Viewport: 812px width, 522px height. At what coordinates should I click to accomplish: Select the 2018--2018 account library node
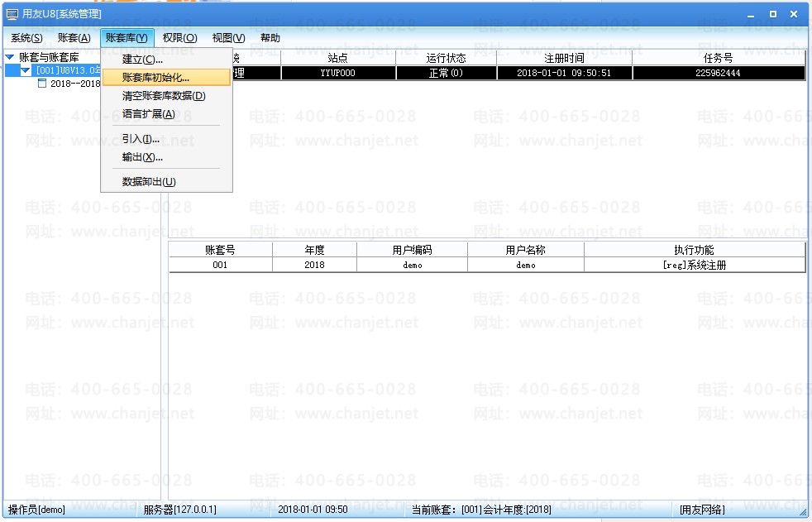(x=75, y=84)
